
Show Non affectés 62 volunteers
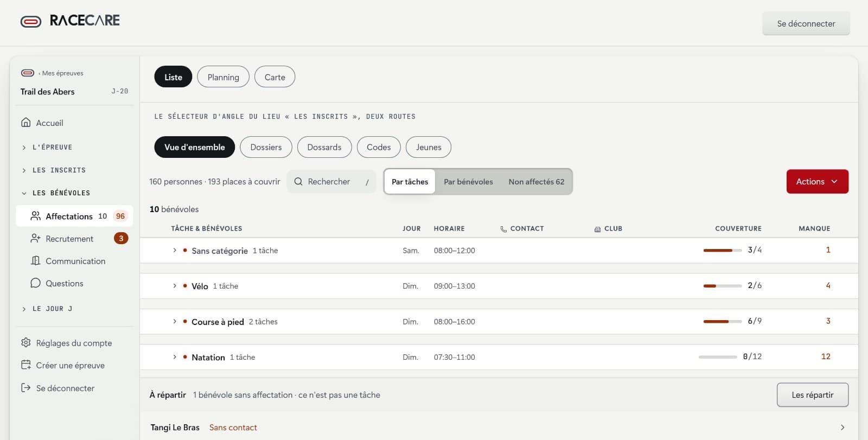[x=537, y=182]
